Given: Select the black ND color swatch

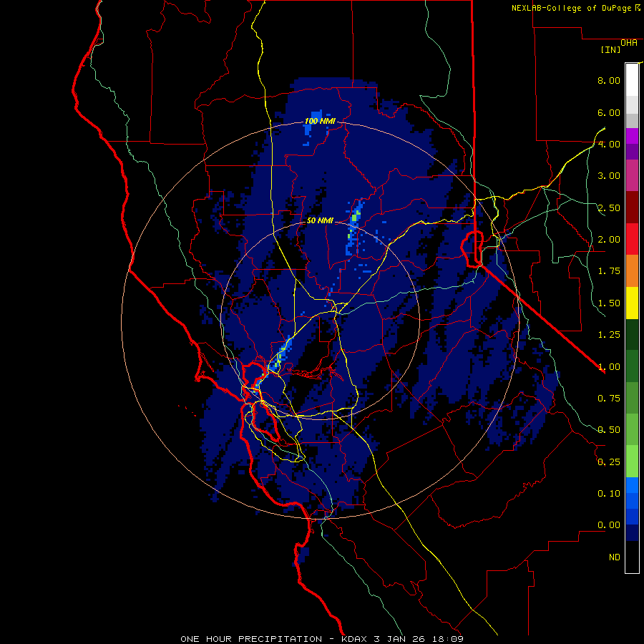Looking at the screenshot, I should point(632,557).
